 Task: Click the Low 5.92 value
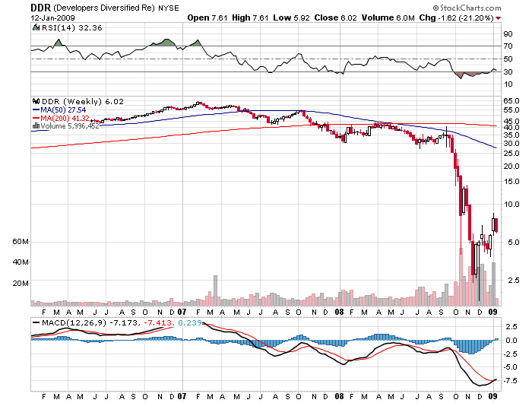(291, 17)
